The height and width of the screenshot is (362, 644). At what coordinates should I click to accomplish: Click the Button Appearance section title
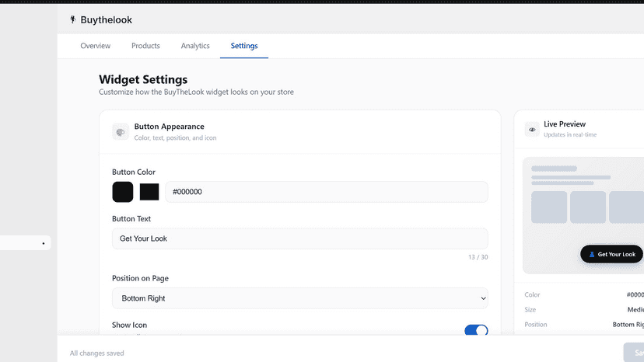pos(170,127)
